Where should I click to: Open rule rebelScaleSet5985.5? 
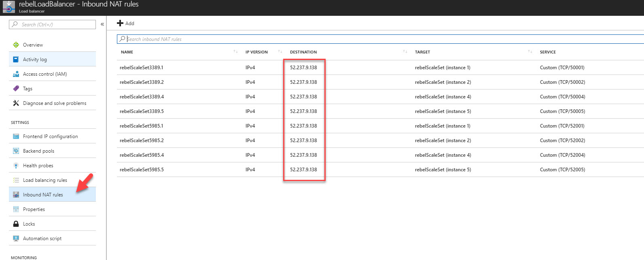tap(142, 170)
